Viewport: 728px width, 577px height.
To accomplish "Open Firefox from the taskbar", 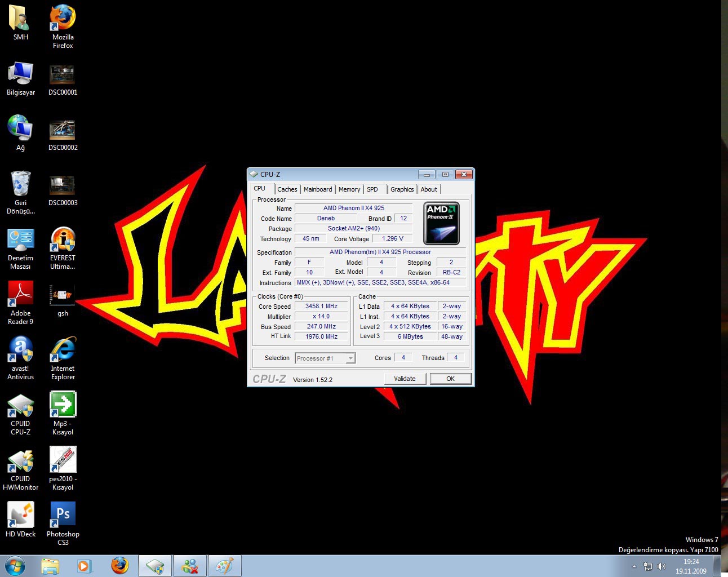I will [x=119, y=566].
